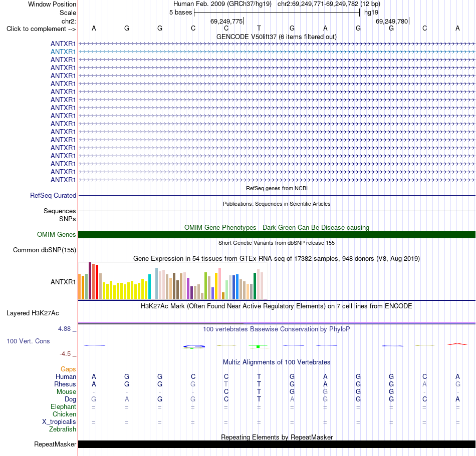
Task: Click the 'Scale' ruler label
Action: (x=68, y=13)
